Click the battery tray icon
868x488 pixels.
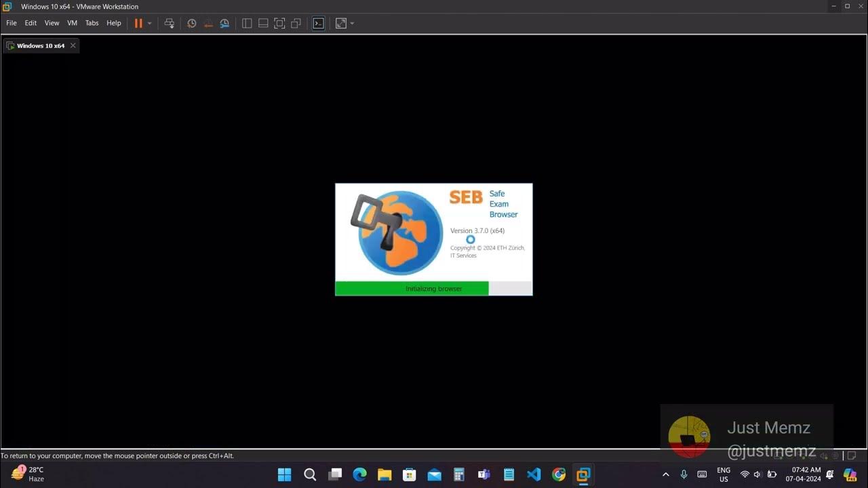point(771,474)
